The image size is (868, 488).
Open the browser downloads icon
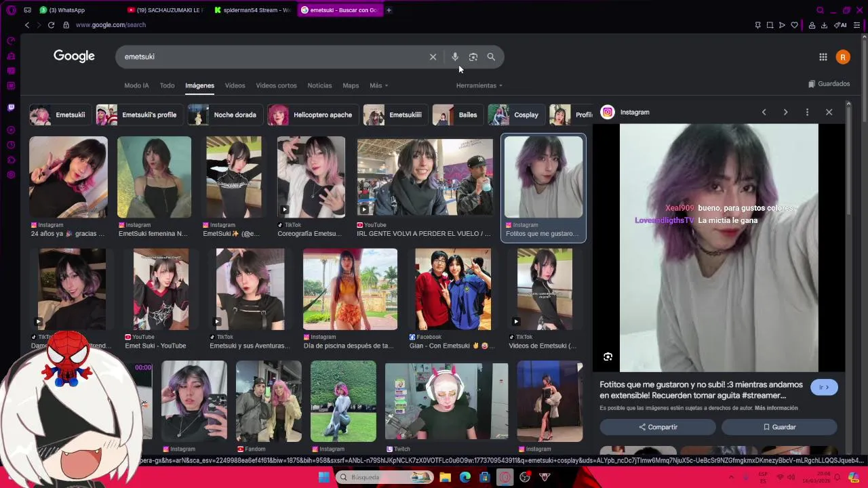click(x=824, y=25)
